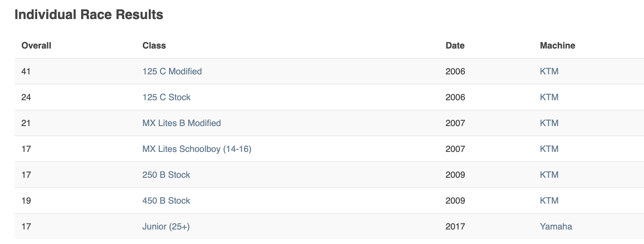This screenshot has width=644, height=244.
Task: Click KTM in the 250 B Stock row
Action: pos(549,175)
